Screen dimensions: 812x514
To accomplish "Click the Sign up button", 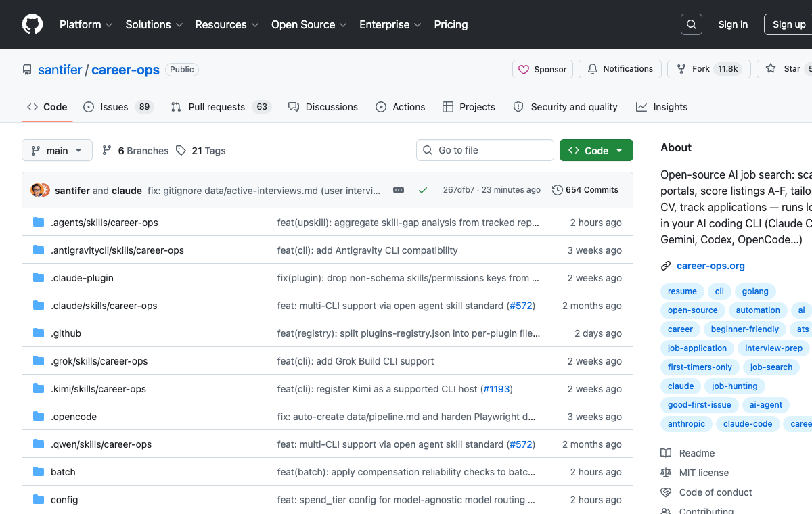I will click(x=789, y=24).
